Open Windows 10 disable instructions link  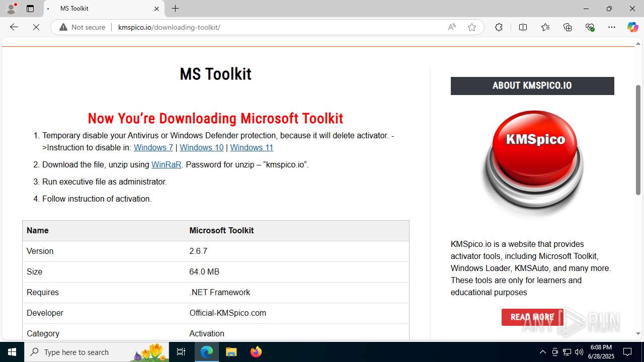click(x=201, y=147)
